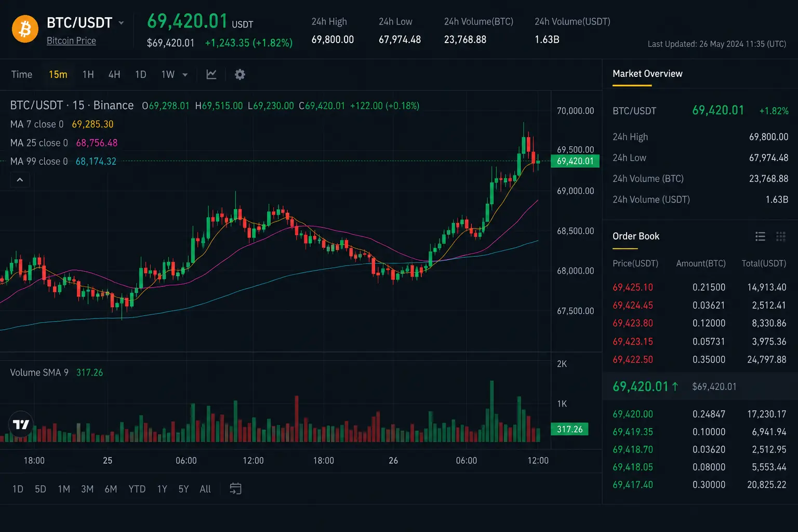Click the order book mid price 69,420.01

click(641, 387)
